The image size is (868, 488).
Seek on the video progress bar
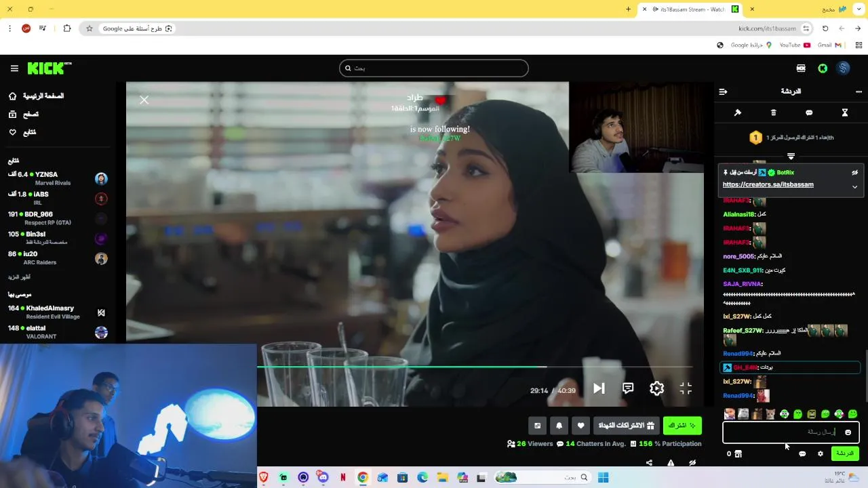[x=475, y=367]
